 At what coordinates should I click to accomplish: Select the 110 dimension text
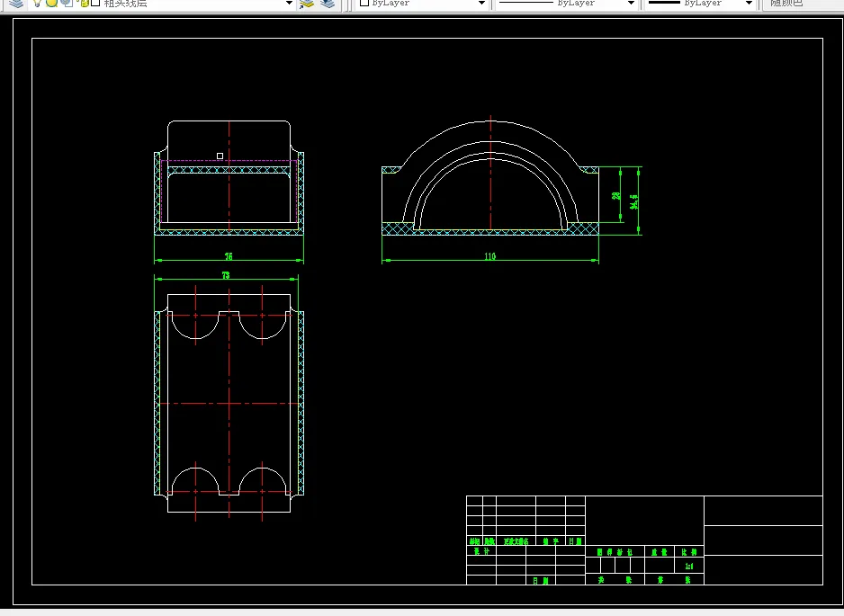coord(489,256)
